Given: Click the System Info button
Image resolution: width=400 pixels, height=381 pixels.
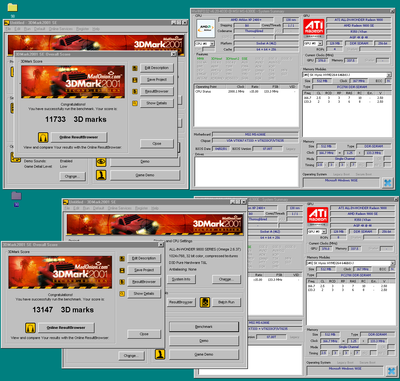Looking at the screenshot, I should pyautogui.click(x=181, y=279).
